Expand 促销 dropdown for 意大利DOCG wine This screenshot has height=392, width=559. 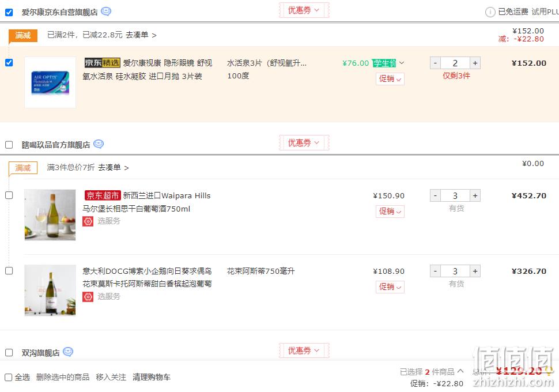(x=390, y=287)
